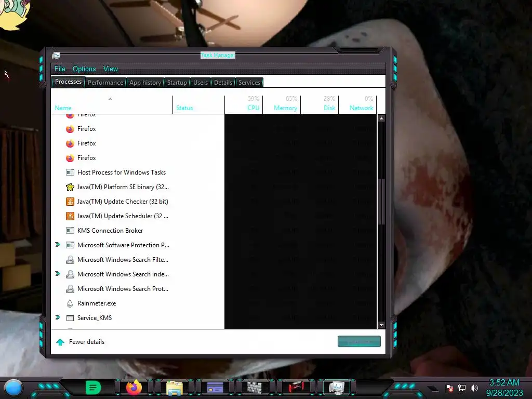The image size is (532, 399).
Task: Click the Fewer details link
Action: coord(87,342)
